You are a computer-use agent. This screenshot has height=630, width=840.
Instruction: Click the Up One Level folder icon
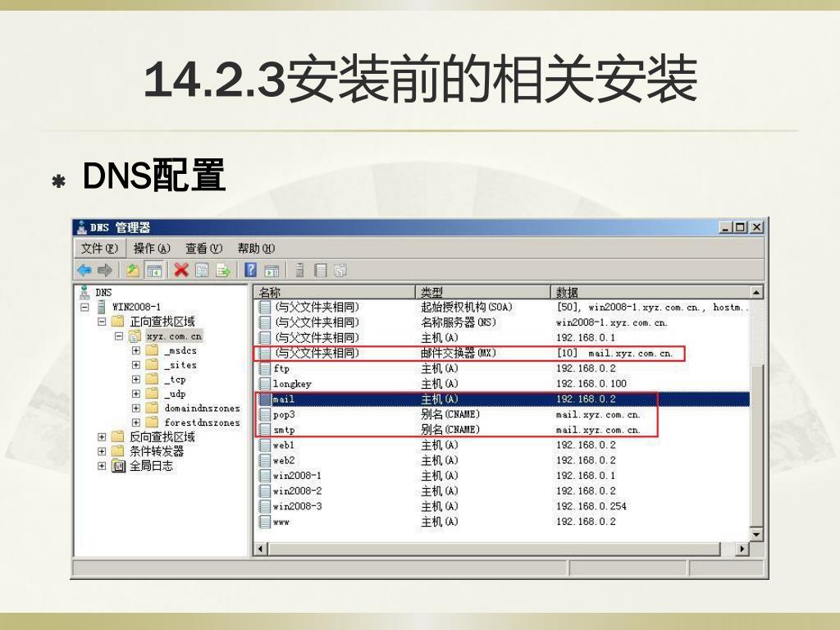pyautogui.click(x=133, y=271)
